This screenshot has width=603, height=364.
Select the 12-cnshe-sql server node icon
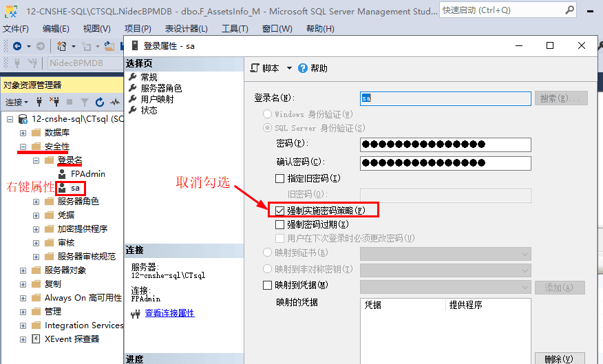click(23, 119)
